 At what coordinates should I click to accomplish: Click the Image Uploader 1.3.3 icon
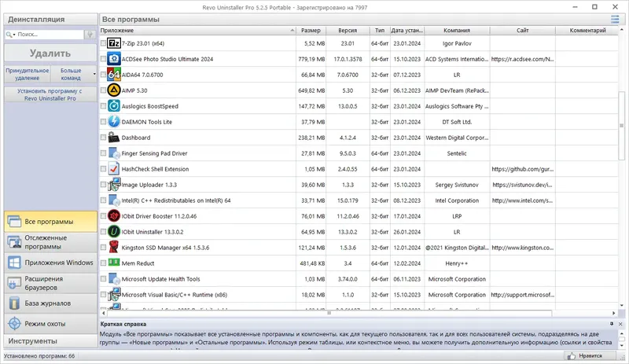tap(114, 185)
